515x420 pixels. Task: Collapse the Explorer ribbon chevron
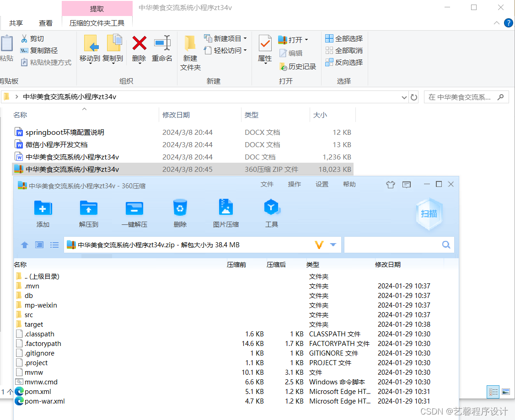pos(497,23)
